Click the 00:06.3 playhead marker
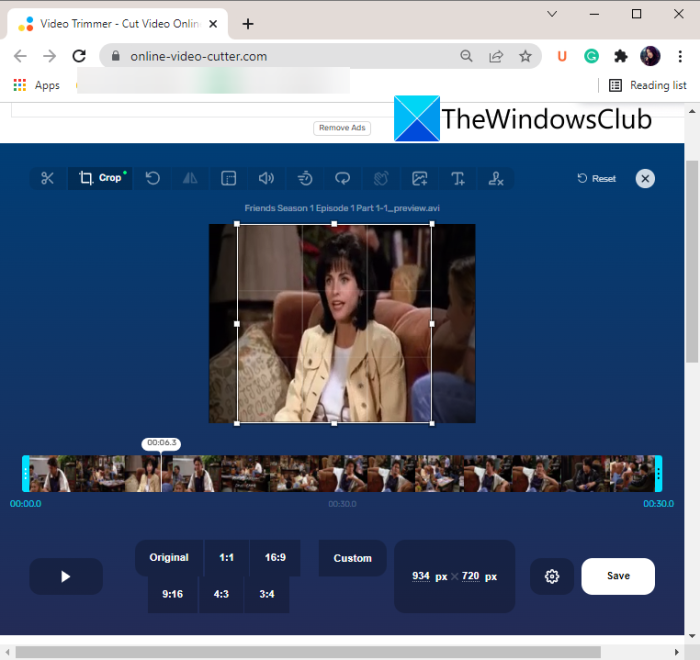Screen dimensions: 700x660 point(161,443)
